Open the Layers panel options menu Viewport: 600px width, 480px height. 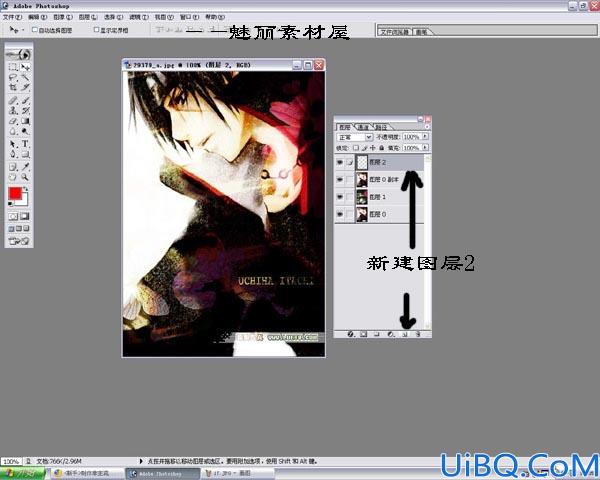[427, 127]
